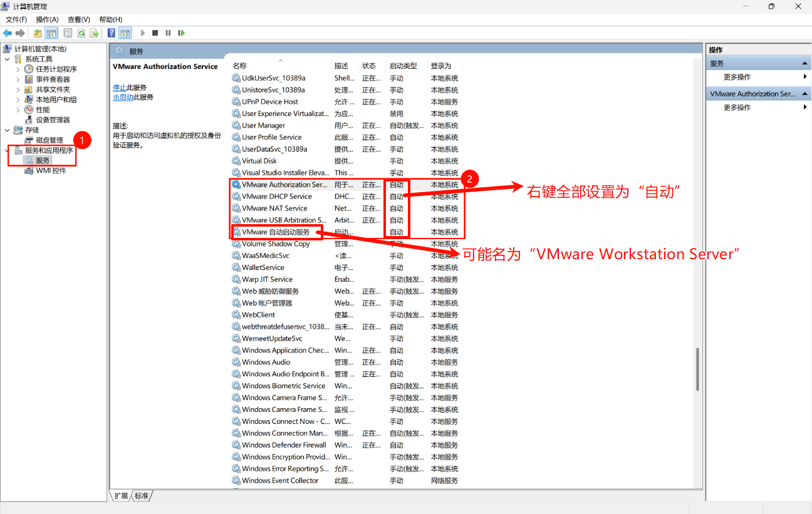Click the Up One Level folder icon

pos(38,33)
